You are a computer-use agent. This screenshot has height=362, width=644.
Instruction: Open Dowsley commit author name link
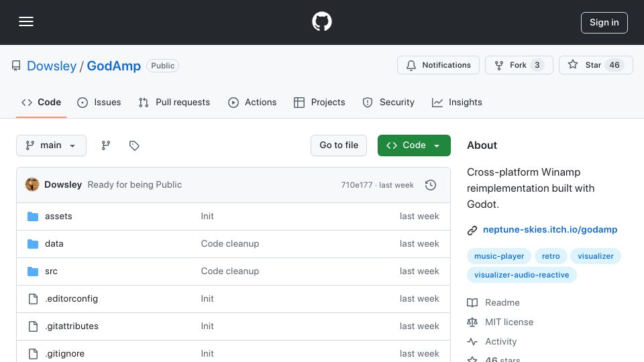[x=63, y=185]
